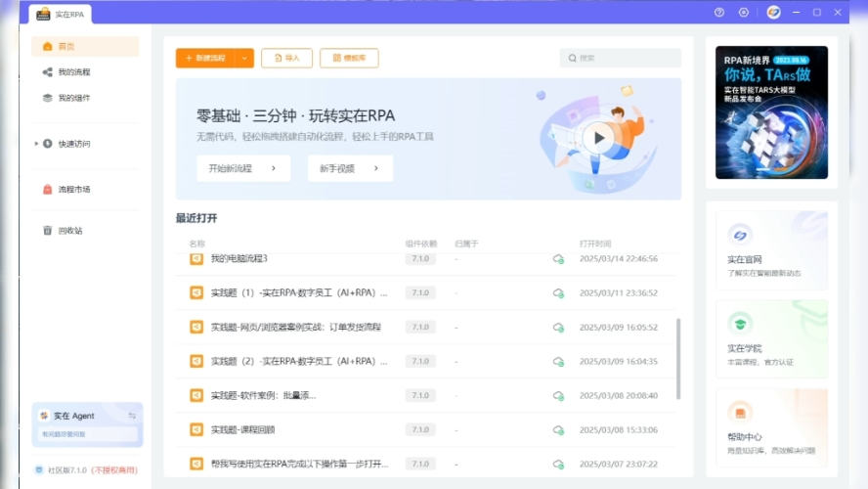Toggle the 实在 Agent switch arrows icon
The width and height of the screenshot is (868, 489).
tap(132, 416)
